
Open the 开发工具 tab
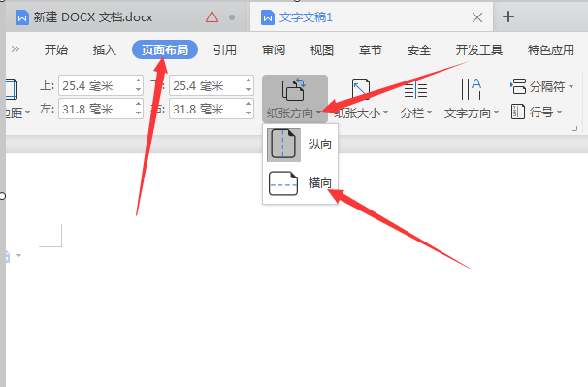pos(479,49)
